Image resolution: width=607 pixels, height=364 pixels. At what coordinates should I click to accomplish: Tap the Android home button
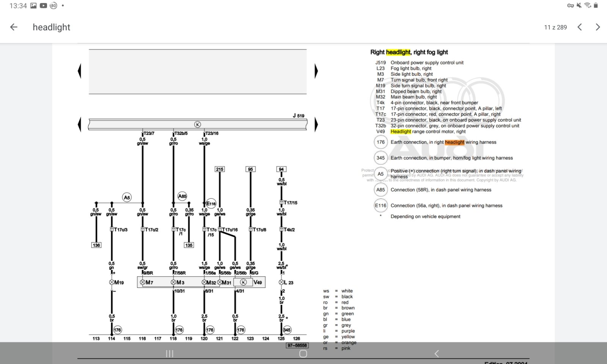point(303,353)
